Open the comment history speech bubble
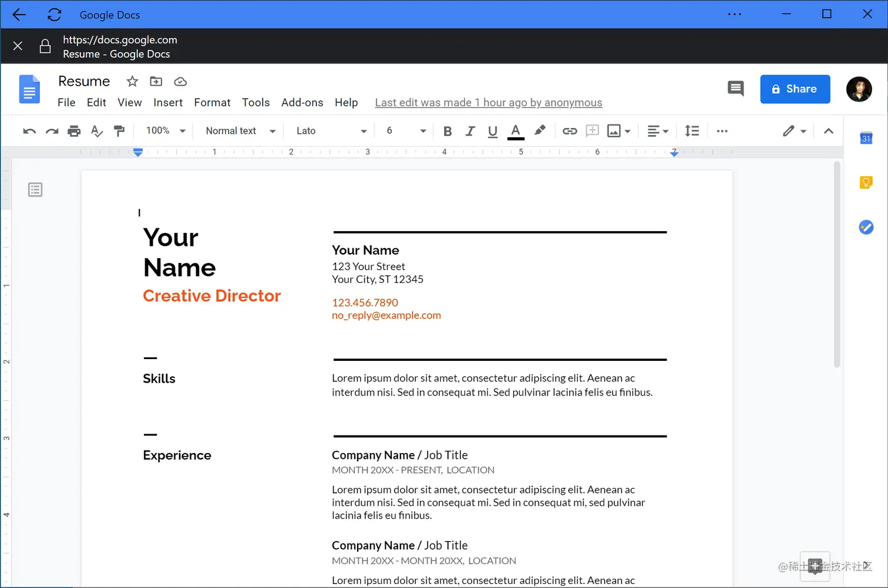The image size is (888, 588). coord(735,89)
